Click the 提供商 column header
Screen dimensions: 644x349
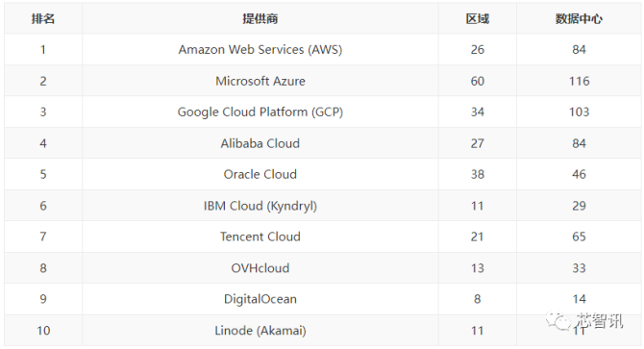[x=260, y=19]
